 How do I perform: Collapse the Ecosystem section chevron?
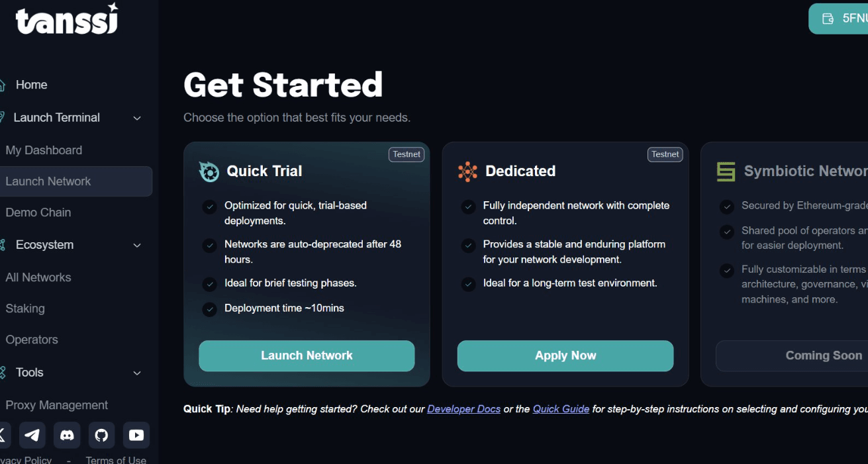coord(137,245)
